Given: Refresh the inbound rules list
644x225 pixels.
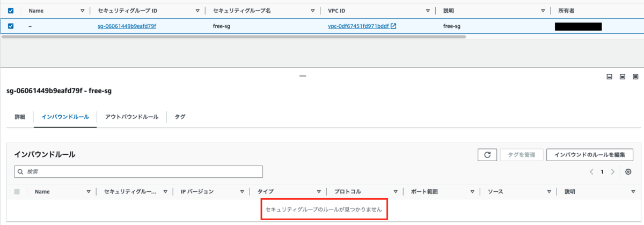Looking at the screenshot, I should tap(487, 155).
